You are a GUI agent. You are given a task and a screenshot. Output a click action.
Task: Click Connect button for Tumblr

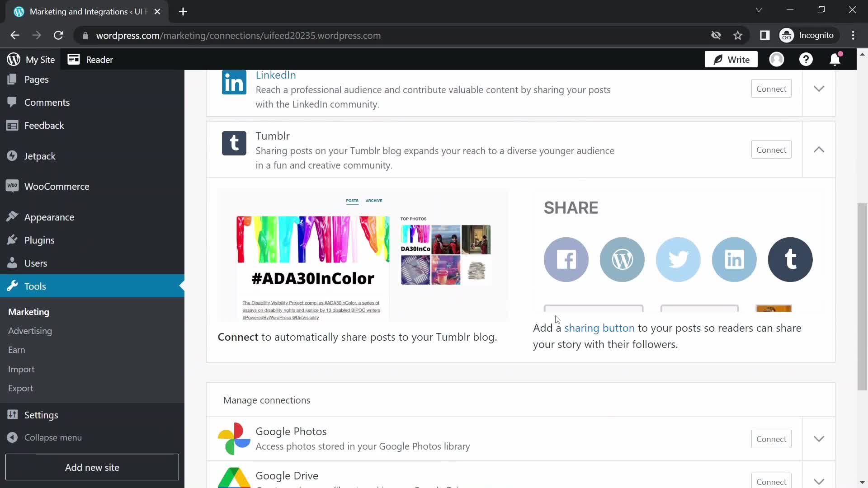pos(771,150)
